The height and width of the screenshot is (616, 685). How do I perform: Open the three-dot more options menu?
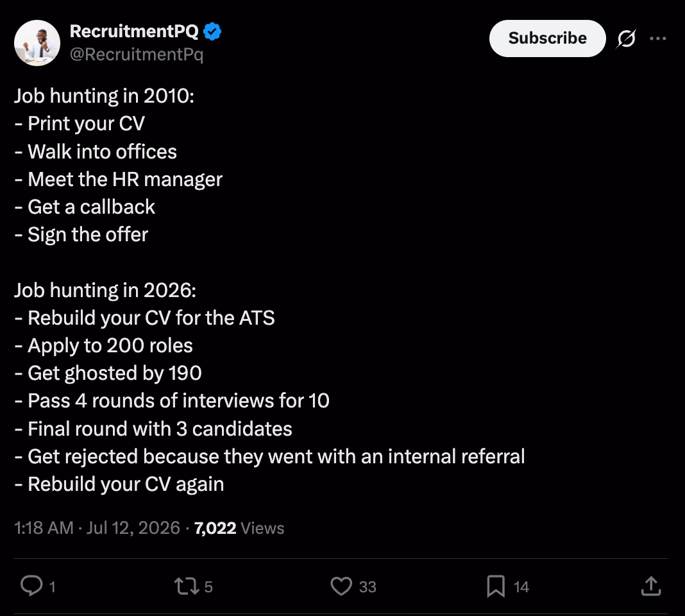point(657,38)
